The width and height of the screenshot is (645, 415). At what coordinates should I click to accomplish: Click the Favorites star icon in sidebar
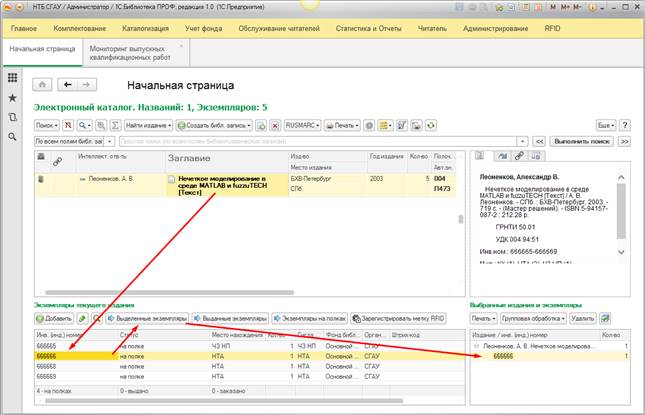tap(12, 97)
